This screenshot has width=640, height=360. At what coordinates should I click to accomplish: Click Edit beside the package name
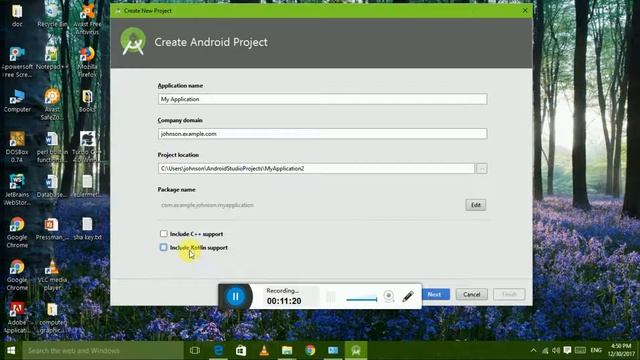pyautogui.click(x=476, y=205)
